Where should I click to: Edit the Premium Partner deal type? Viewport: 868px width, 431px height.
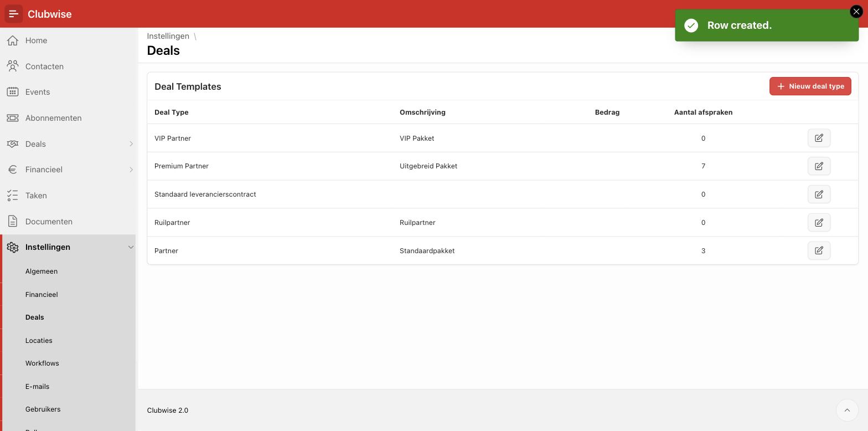tap(819, 166)
